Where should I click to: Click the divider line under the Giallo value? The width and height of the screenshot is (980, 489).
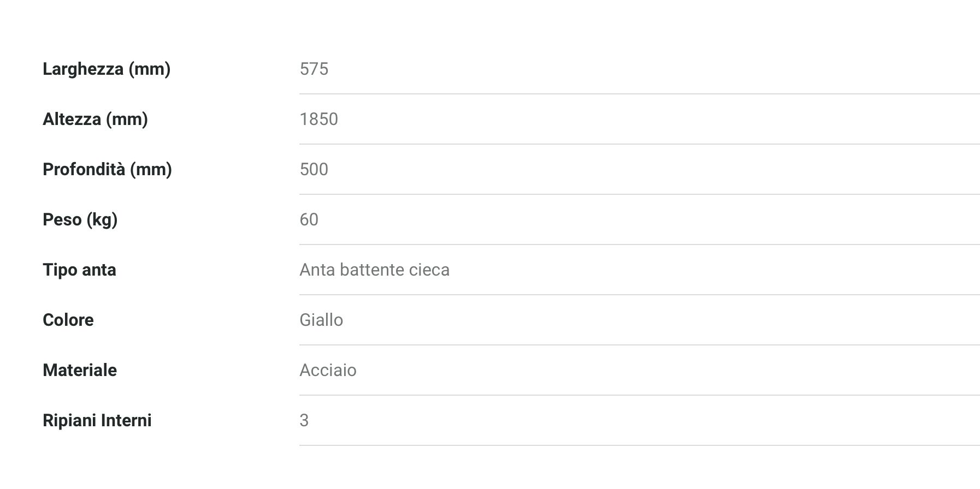click(639, 345)
